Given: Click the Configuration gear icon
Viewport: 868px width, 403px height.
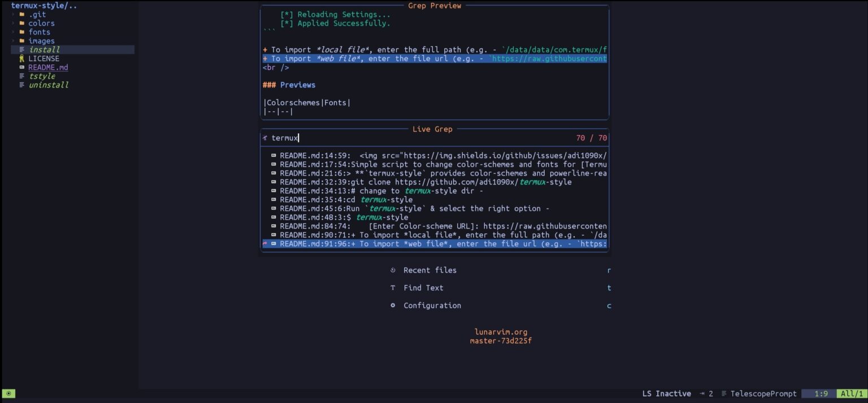Looking at the screenshot, I should (393, 305).
